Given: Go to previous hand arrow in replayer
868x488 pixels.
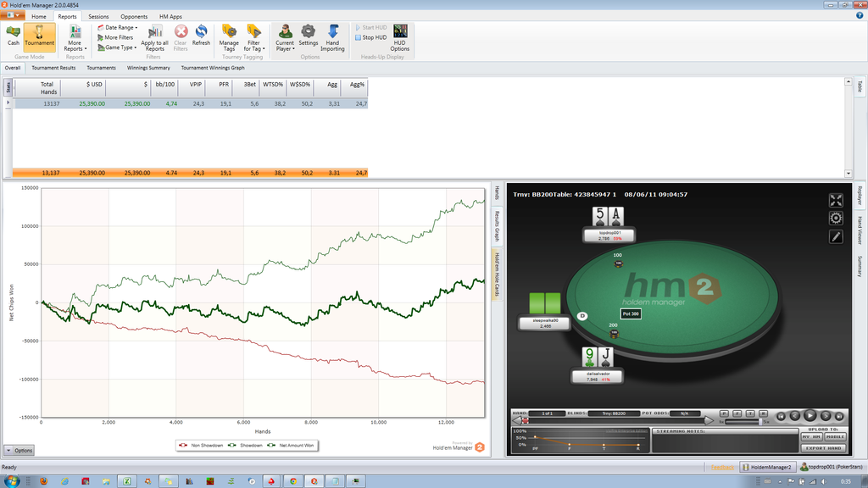Looking at the screenshot, I should [x=517, y=421].
